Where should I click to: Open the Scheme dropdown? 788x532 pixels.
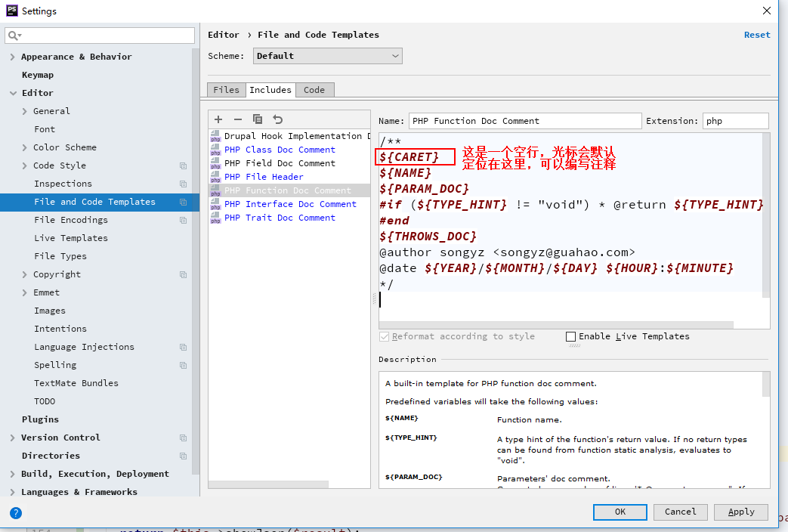click(x=327, y=56)
